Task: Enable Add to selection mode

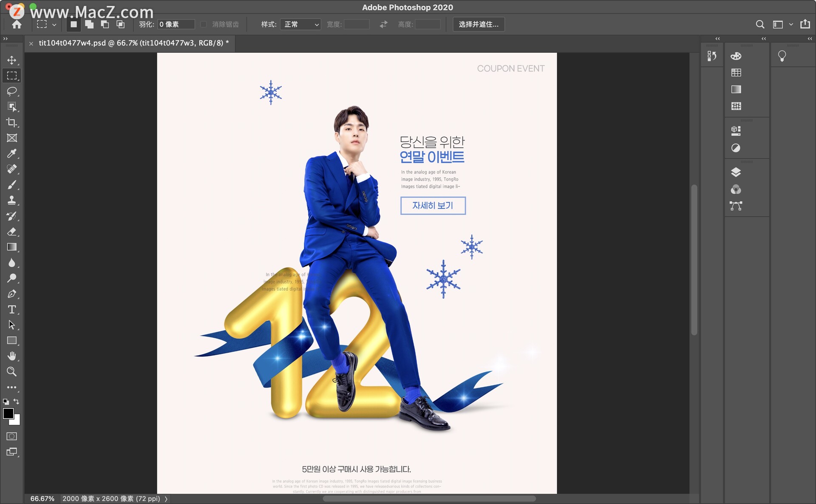Action: (x=89, y=25)
